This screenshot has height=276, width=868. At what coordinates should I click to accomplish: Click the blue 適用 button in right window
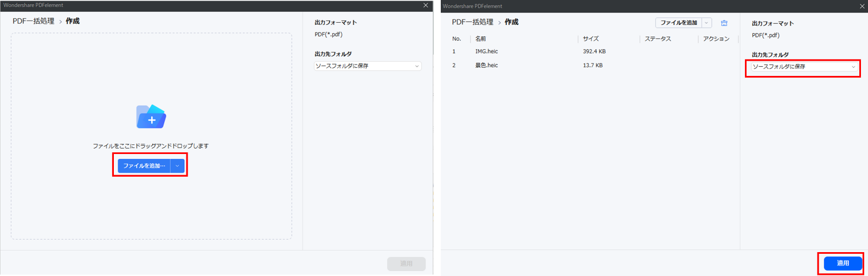[x=843, y=263]
